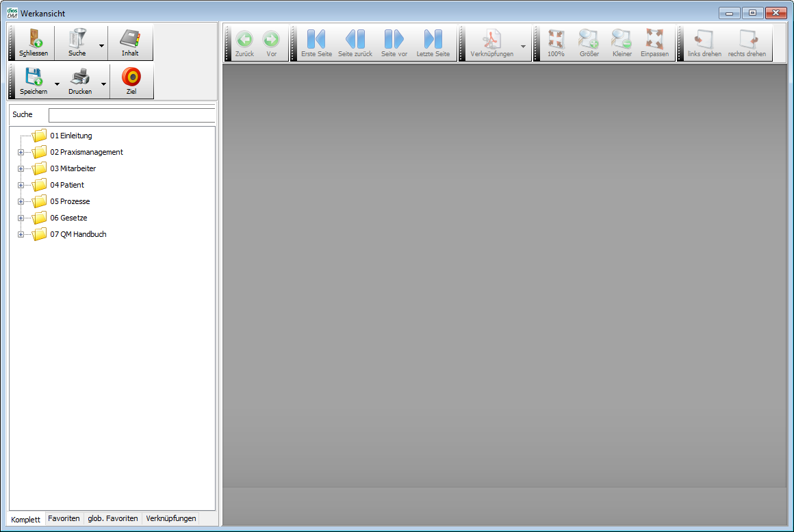Open the Suche dropdown arrow
This screenshot has height=532, width=794.
coord(101,46)
